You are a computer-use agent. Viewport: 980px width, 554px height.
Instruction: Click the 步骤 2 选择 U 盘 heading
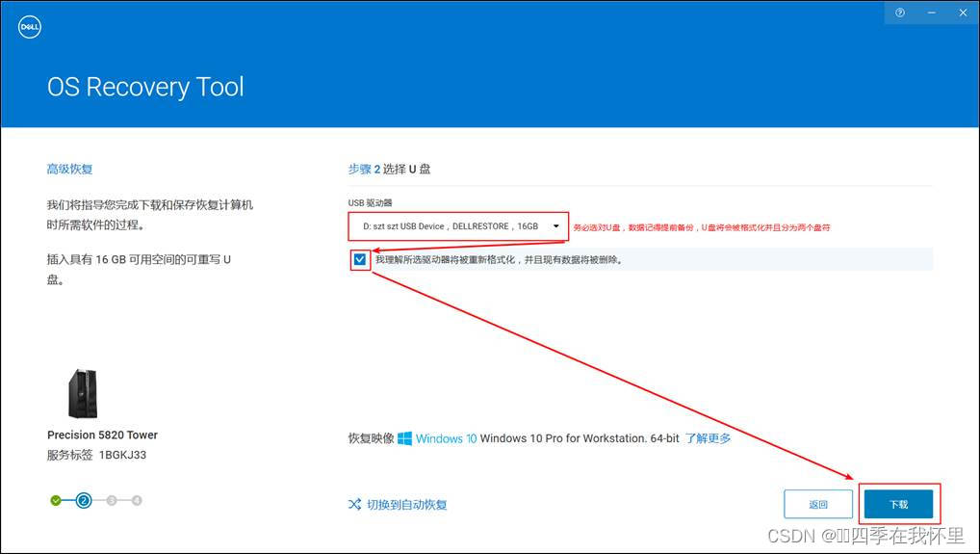[389, 169]
